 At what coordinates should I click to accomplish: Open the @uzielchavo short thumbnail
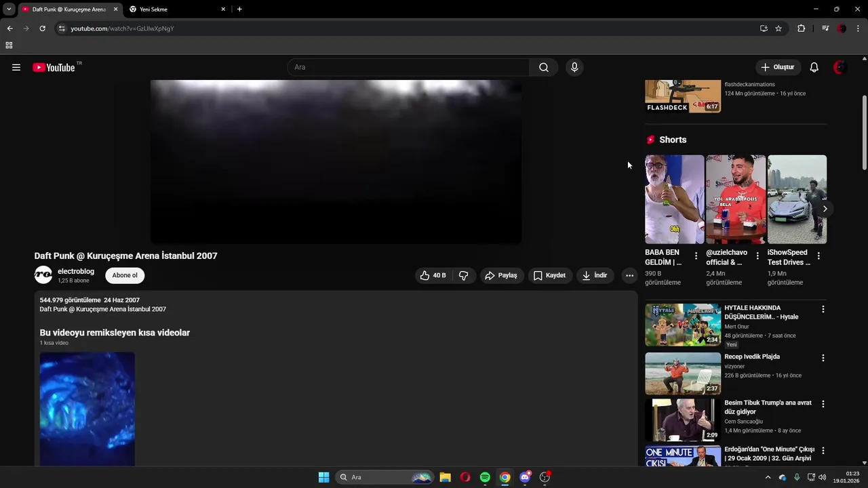tap(736, 199)
